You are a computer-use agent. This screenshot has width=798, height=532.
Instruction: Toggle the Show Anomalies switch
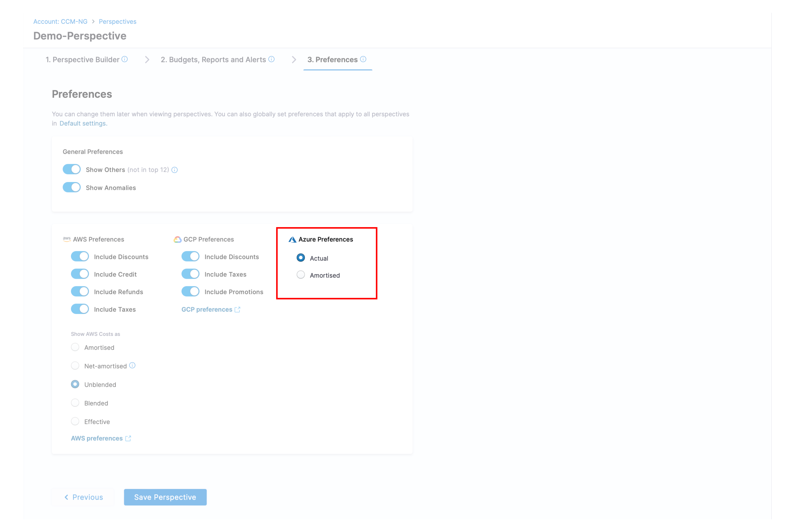72,188
